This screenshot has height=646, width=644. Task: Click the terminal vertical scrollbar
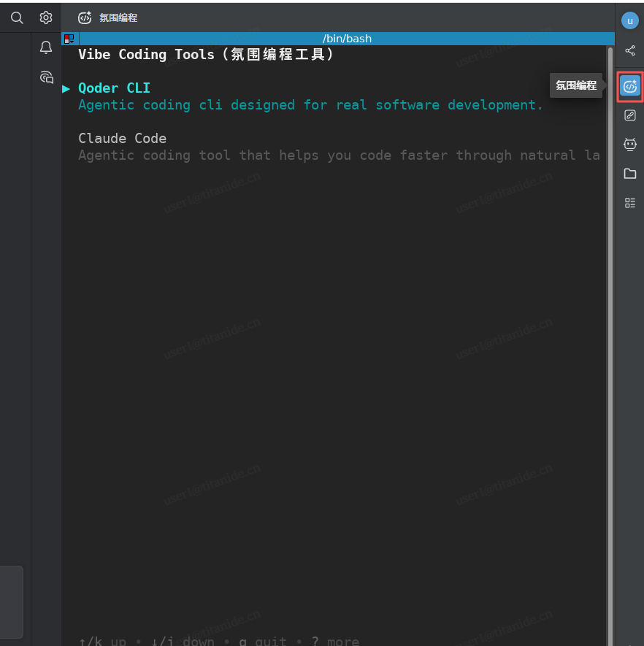(x=610, y=292)
